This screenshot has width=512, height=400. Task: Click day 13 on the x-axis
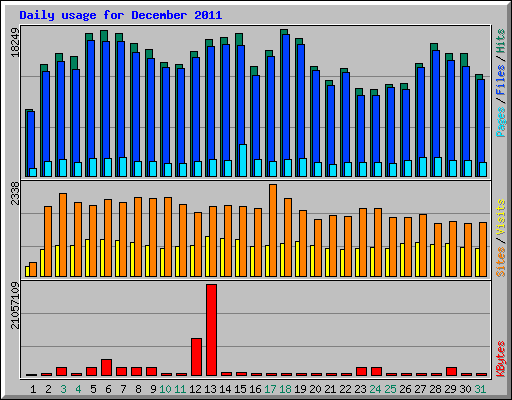pos(210,389)
